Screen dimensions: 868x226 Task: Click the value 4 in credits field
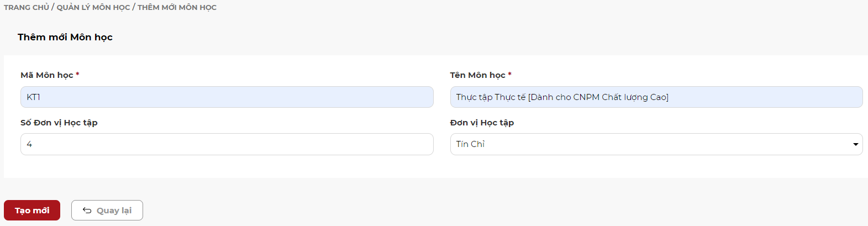click(29, 144)
